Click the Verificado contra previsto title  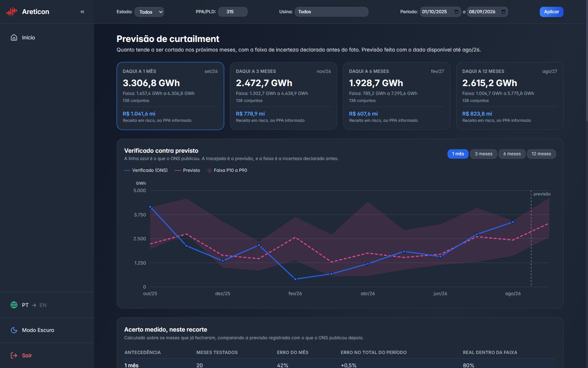[x=161, y=151]
